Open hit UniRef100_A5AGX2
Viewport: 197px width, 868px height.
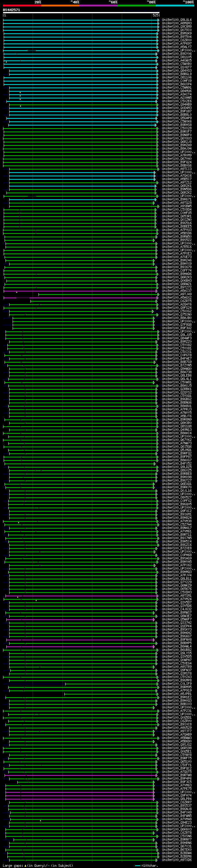point(176,298)
